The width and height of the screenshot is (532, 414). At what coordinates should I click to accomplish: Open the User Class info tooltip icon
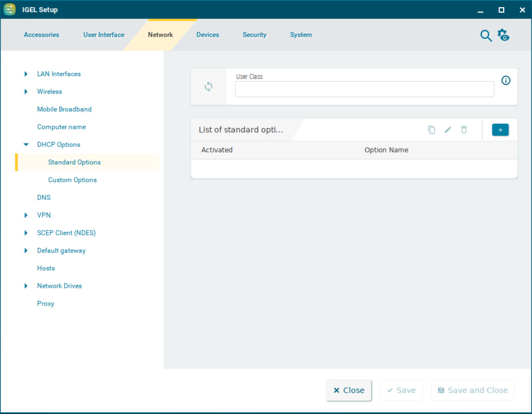[x=506, y=81]
